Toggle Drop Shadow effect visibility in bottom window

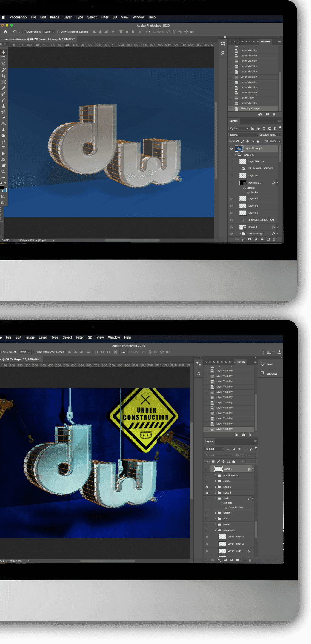pos(226,508)
